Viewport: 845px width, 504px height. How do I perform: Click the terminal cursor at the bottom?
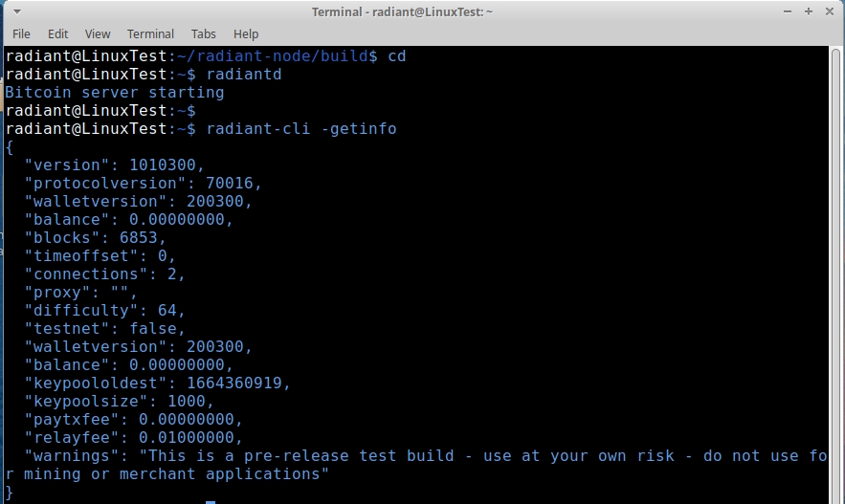[211, 500]
